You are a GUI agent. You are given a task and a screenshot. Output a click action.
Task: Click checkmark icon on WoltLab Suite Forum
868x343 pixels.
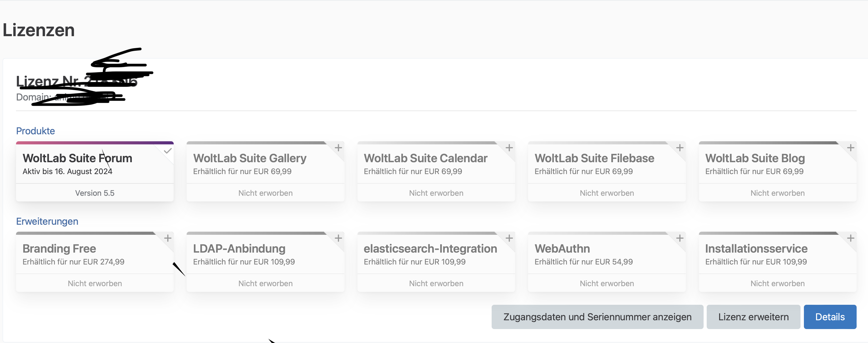167,151
